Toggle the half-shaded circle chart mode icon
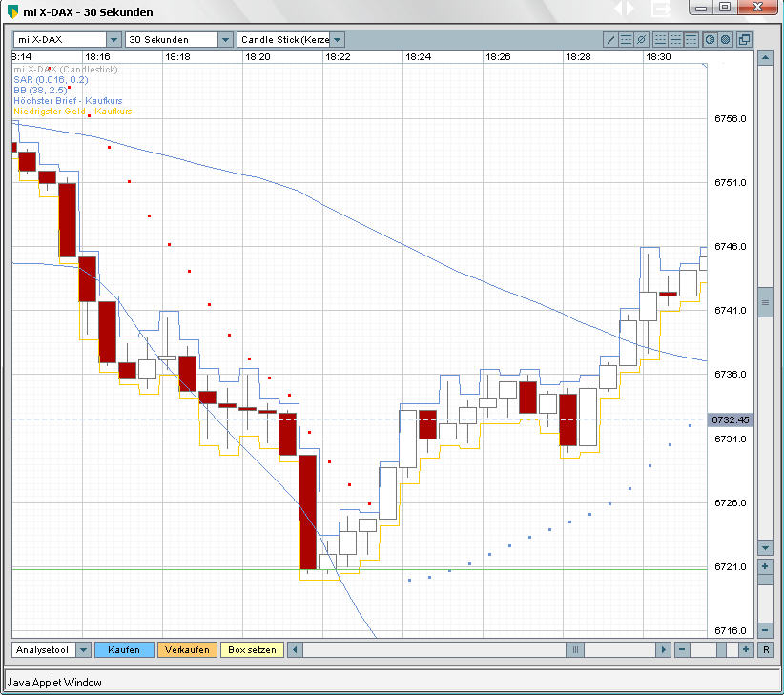 710,39
